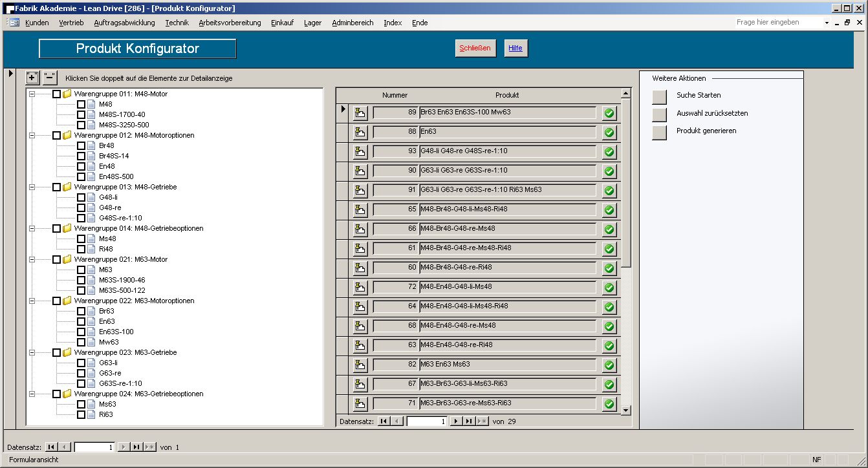Collapse Warengruppe 013: M48-Getriebe node

click(x=32, y=187)
